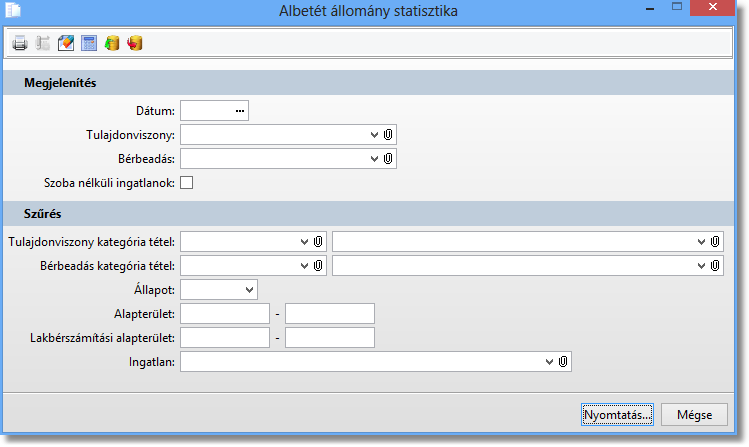The width and height of the screenshot is (749, 447).
Task: Expand the Bérbeadás dropdown arrow
Action: coord(374,159)
